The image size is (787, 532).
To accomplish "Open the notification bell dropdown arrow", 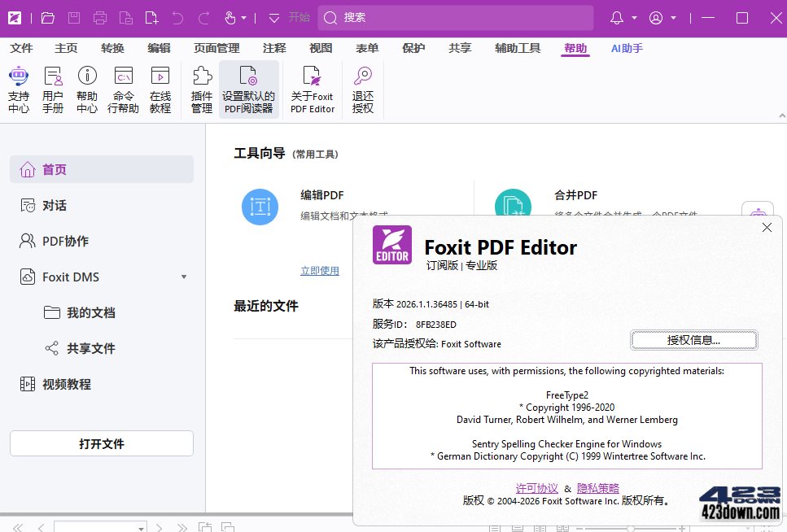I will [x=634, y=18].
